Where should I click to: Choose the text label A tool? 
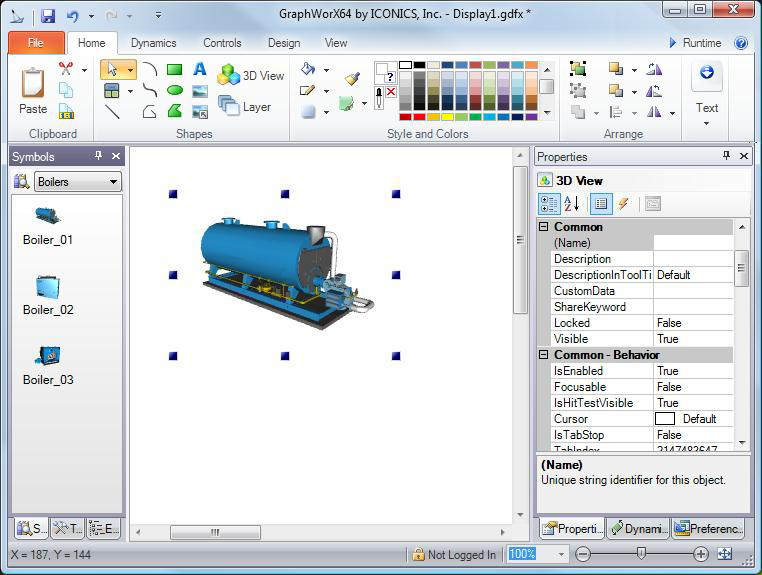[200, 69]
